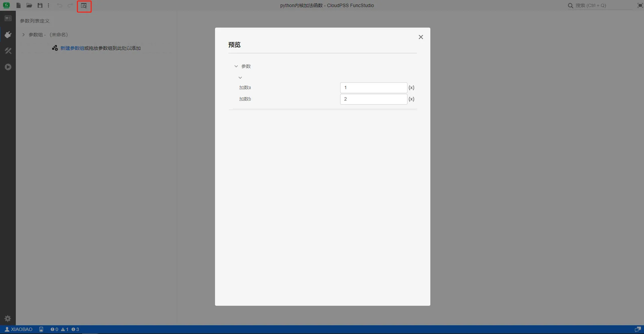
Task: Click the 加数b label
Action: coord(245,99)
